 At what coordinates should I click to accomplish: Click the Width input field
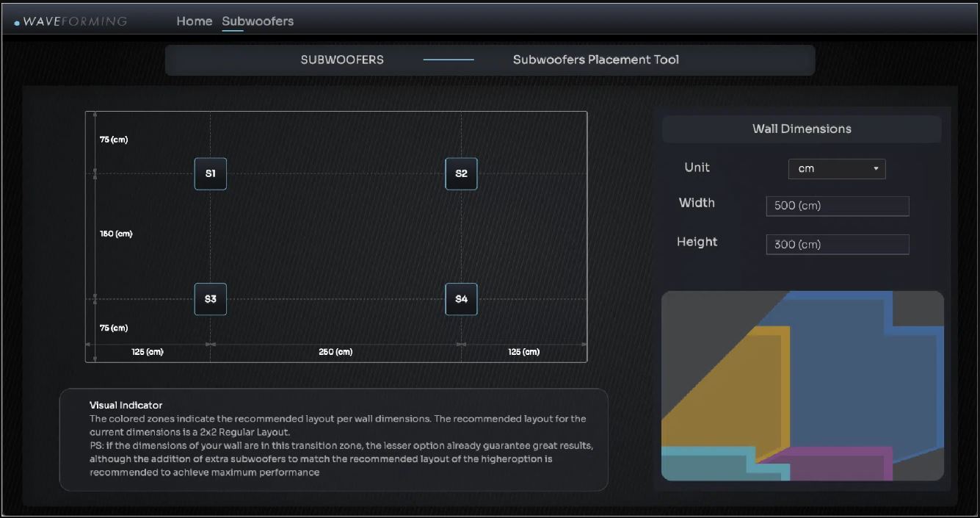click(837, 206)
